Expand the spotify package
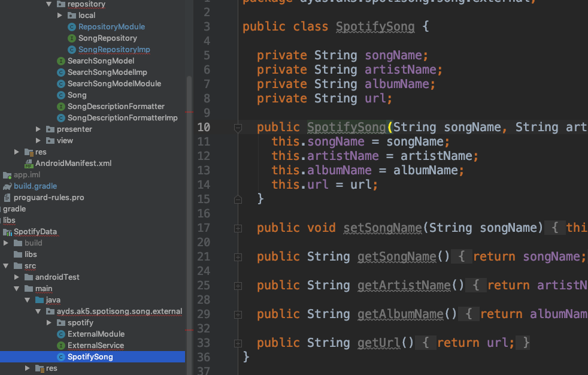This screenshot has height=375, width=588. tap(49, 323)
